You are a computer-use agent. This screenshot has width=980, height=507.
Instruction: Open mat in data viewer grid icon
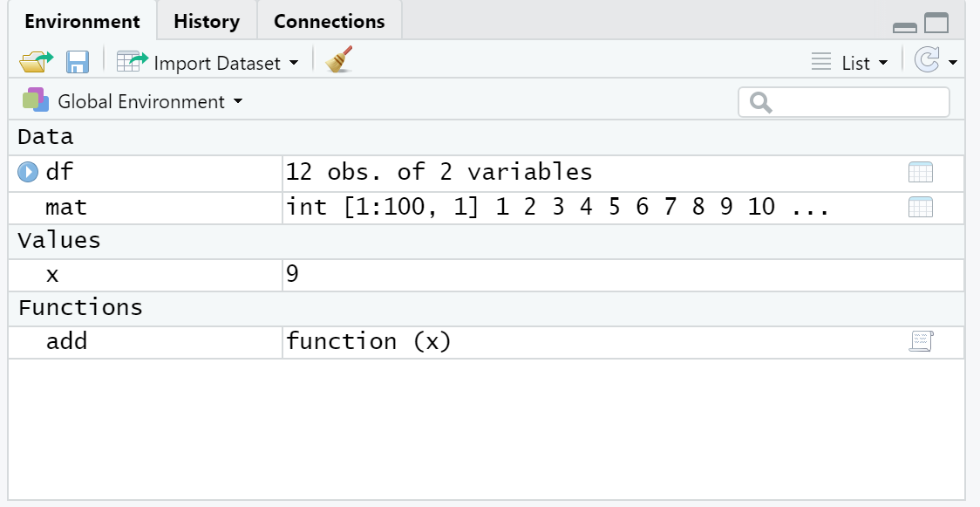coord(920,208)
